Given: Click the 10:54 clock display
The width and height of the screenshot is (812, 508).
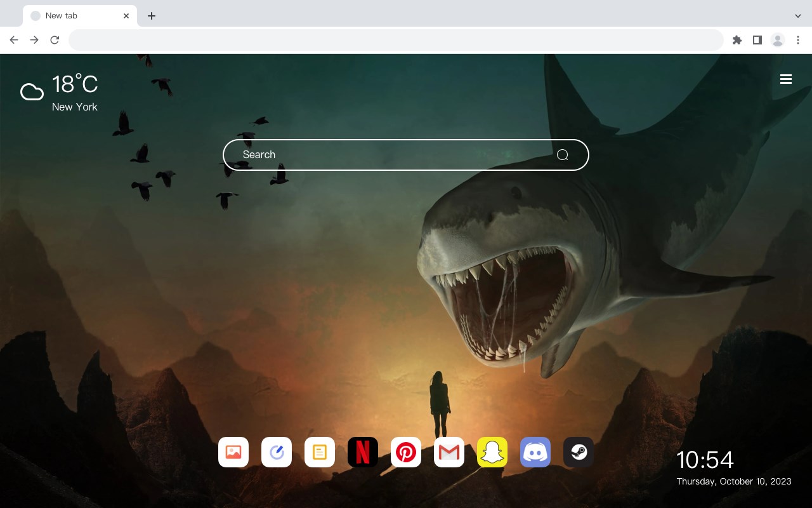Looking at the screenshot, I should tap(705, 460).
